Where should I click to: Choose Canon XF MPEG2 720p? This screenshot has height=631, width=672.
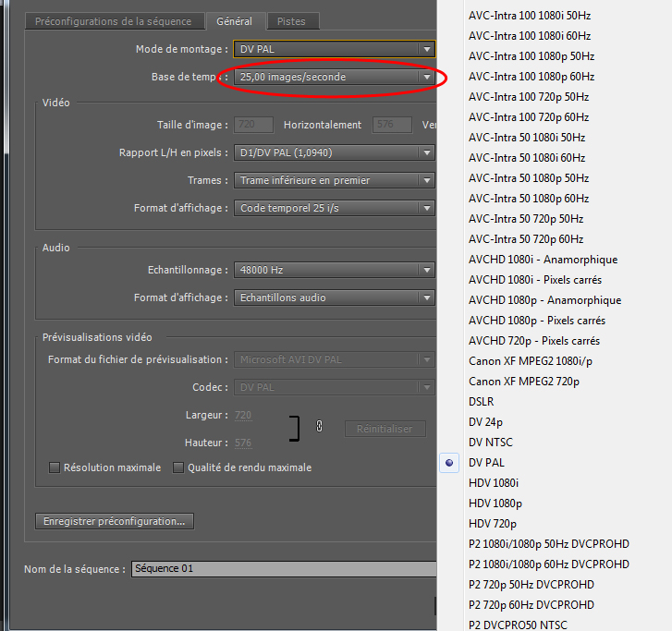[x=524, y=382]
